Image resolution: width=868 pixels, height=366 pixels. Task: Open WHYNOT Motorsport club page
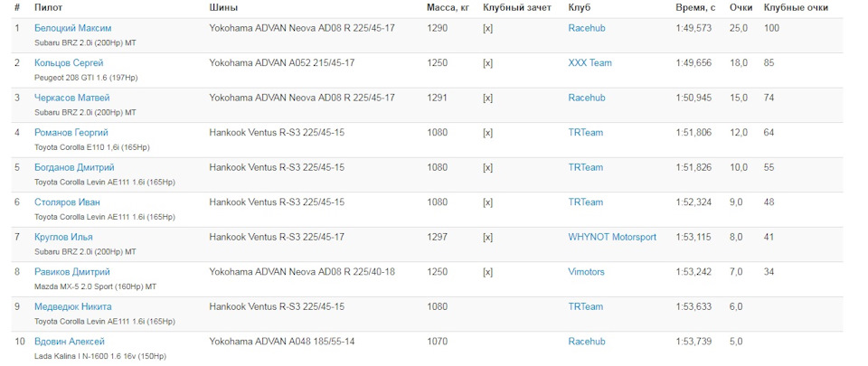612,237
